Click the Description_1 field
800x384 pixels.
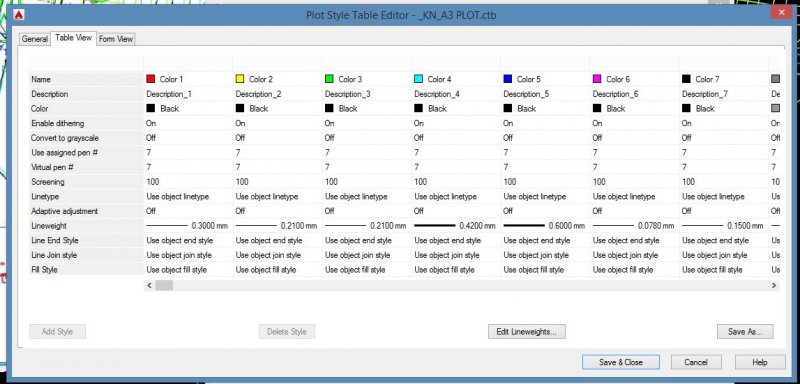tap(188, 94)
